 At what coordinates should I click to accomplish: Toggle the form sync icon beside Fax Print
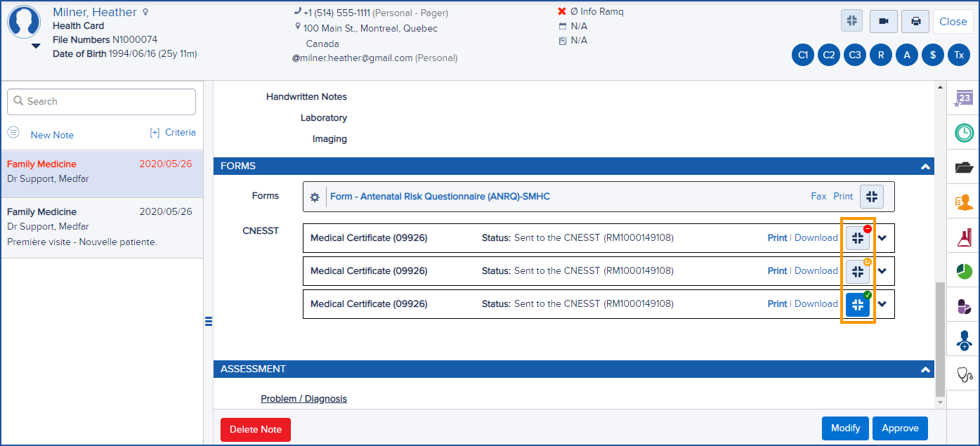point(872,197)
